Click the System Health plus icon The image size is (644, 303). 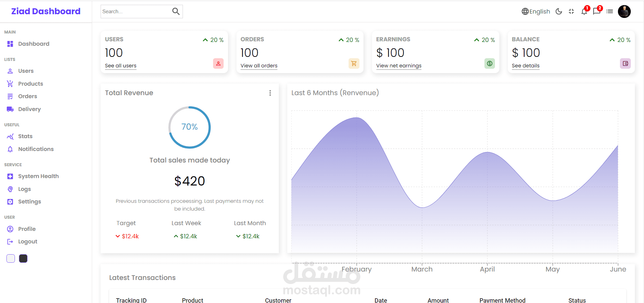tap(10, 176)
